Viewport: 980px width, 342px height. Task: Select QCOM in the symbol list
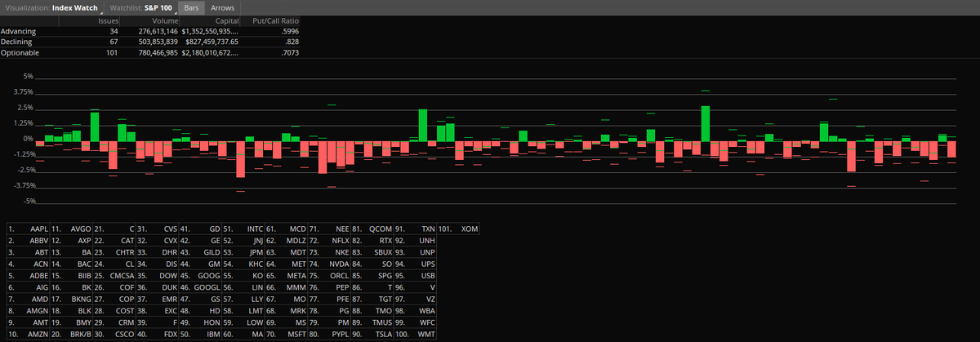coord(381,229)
